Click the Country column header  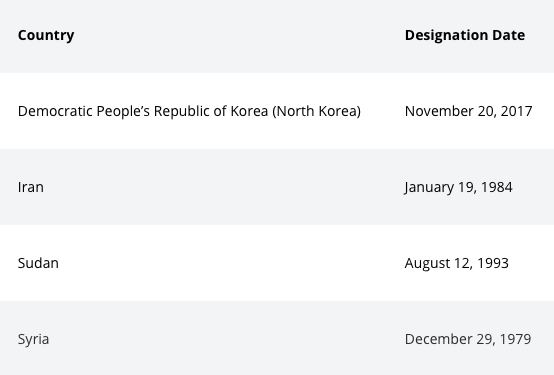[46, 35]
